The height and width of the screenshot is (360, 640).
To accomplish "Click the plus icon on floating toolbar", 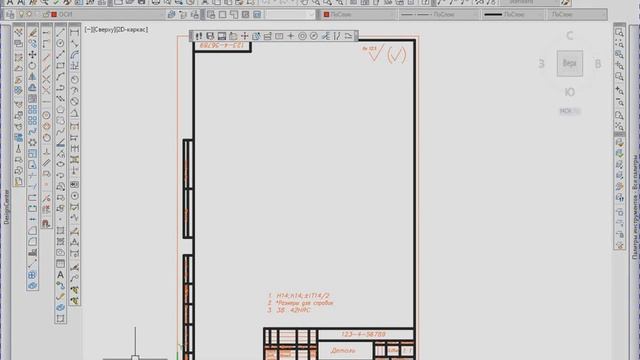I will [x=291, y=36].
